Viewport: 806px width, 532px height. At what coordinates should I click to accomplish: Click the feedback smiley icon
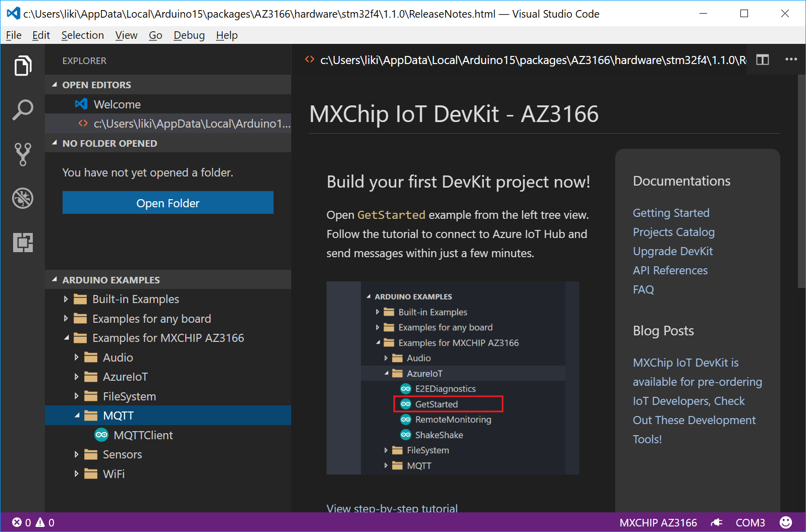pyautogui.click(x=785, y=522)
